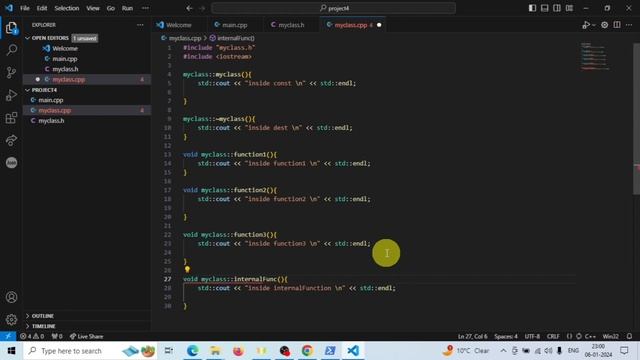
Task: Click the lightbulb quick fix icon in the editor
Action: pyautogui.click(x=187, y=269)
